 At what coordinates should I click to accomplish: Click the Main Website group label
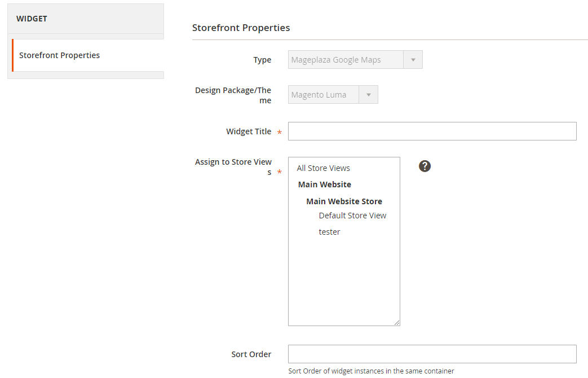[x=325, y=184]
